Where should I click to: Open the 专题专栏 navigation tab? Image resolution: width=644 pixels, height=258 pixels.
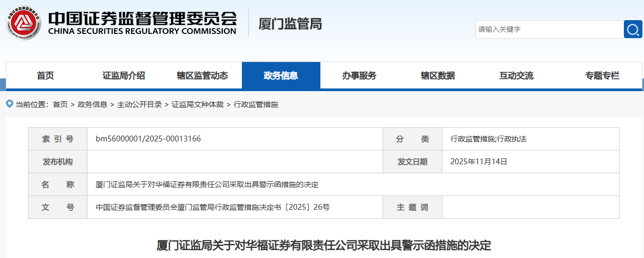(x=602, y=76)
